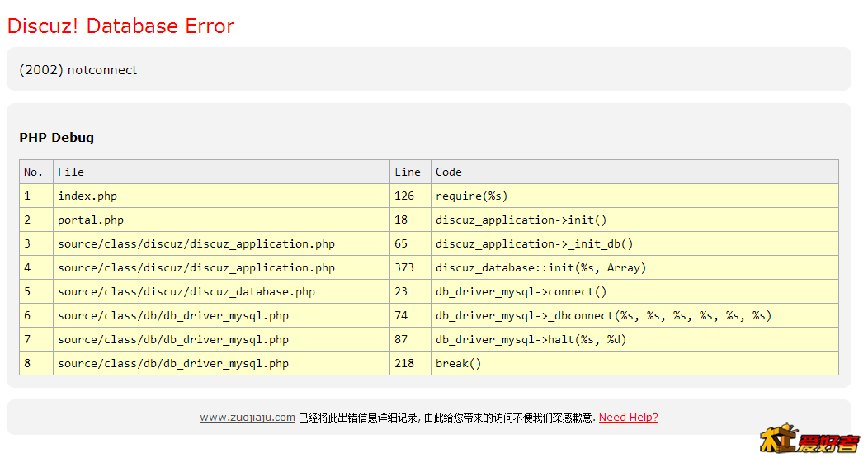Click the index.php file cell
868x458 pixels.
[x=221, y=196]
